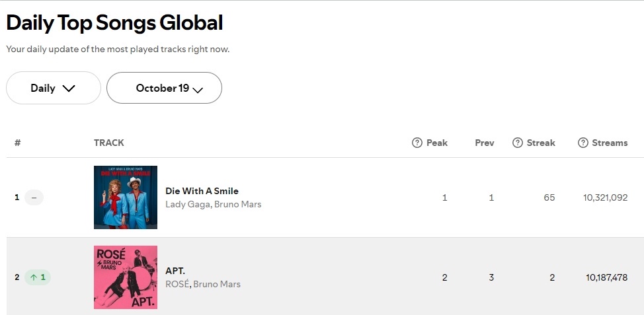The height and width of the screenshot is (315, 644).
Task: Open the APT. album cover thumbnail
Action: click(126, 277)
